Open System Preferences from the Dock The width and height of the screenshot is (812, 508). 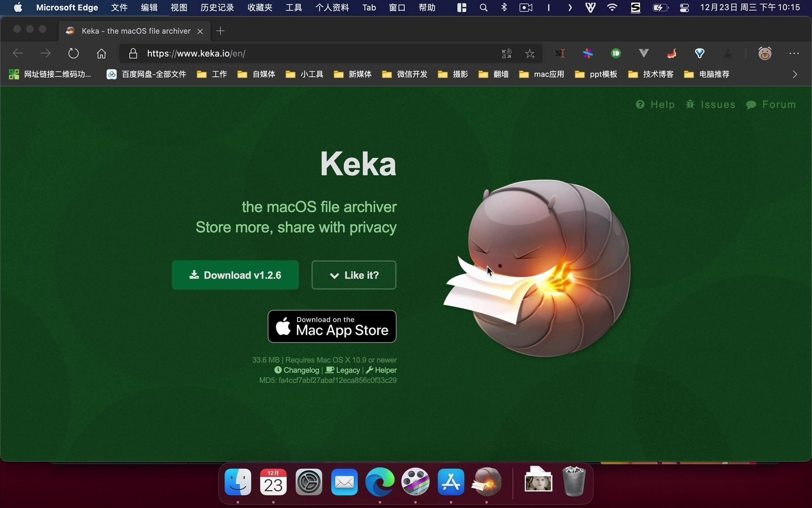click(309, 482)
